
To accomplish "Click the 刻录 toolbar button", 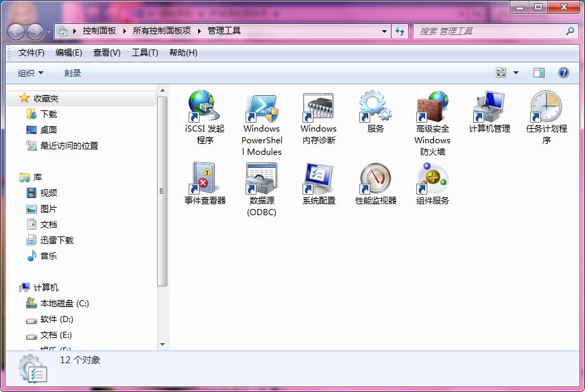I will point(73,73).
